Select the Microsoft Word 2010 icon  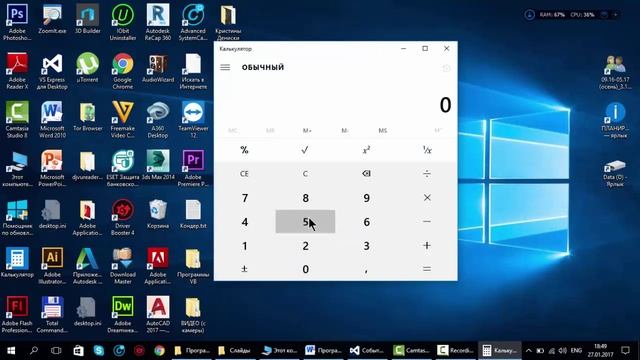tap(52, 120)
